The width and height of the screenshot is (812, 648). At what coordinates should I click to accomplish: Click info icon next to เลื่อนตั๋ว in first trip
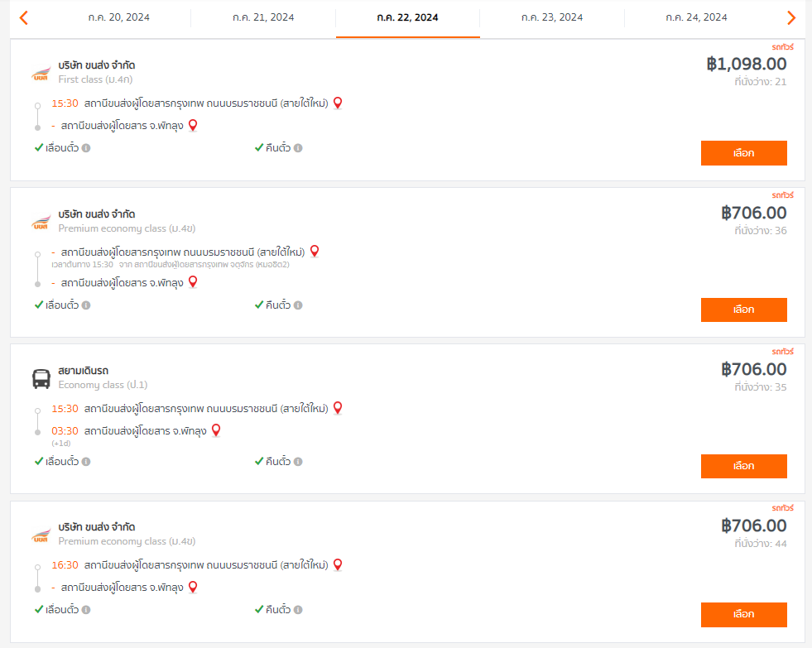click(86, 148)
